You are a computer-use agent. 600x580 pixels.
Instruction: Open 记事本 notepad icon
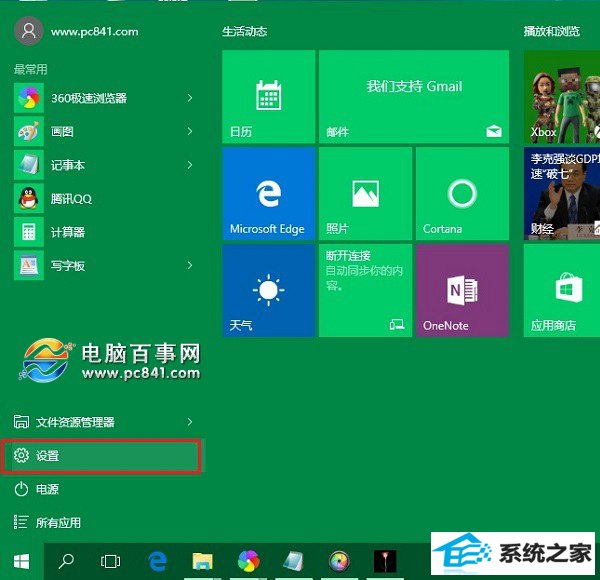point(29,165)
